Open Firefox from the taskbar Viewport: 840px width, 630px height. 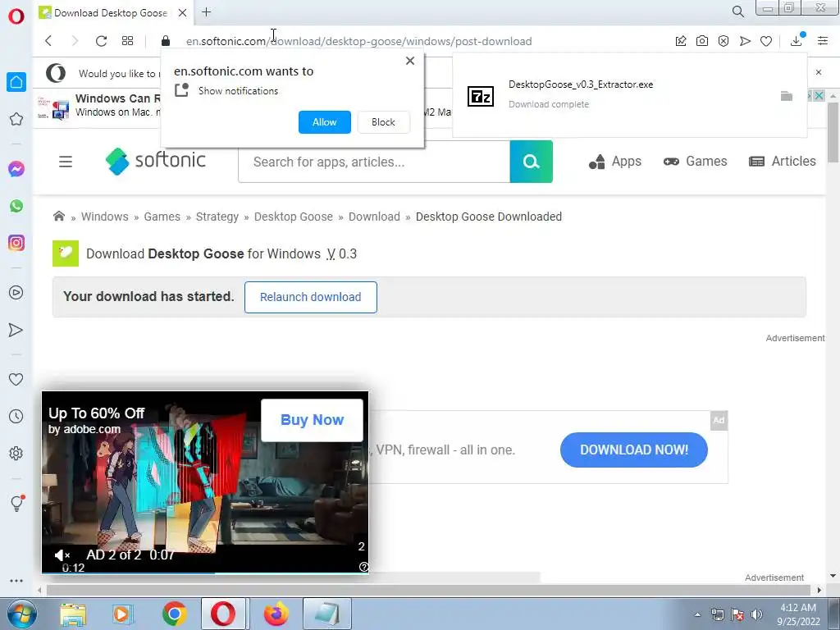276,614
